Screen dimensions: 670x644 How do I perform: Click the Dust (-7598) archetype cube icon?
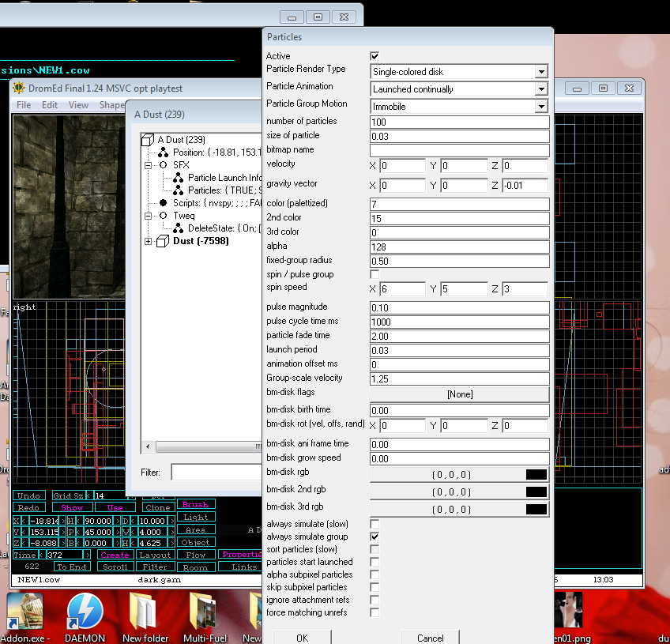coord(163,241)
